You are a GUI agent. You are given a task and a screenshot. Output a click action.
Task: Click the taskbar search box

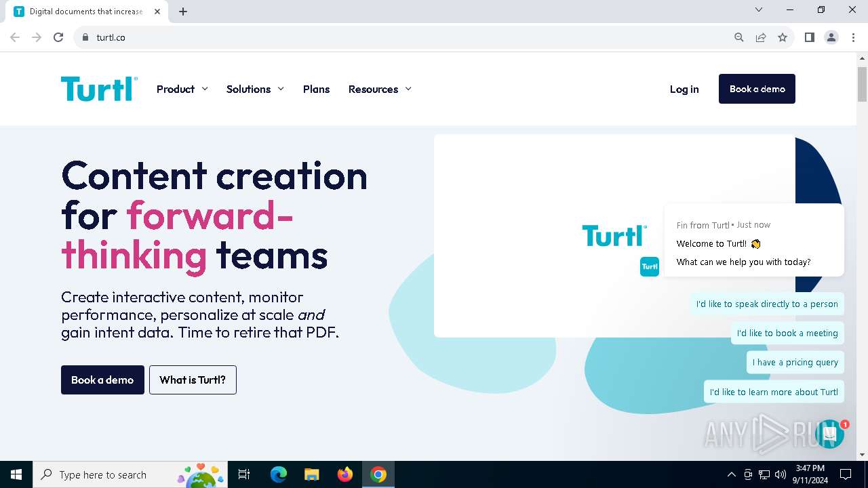[130, 474]
